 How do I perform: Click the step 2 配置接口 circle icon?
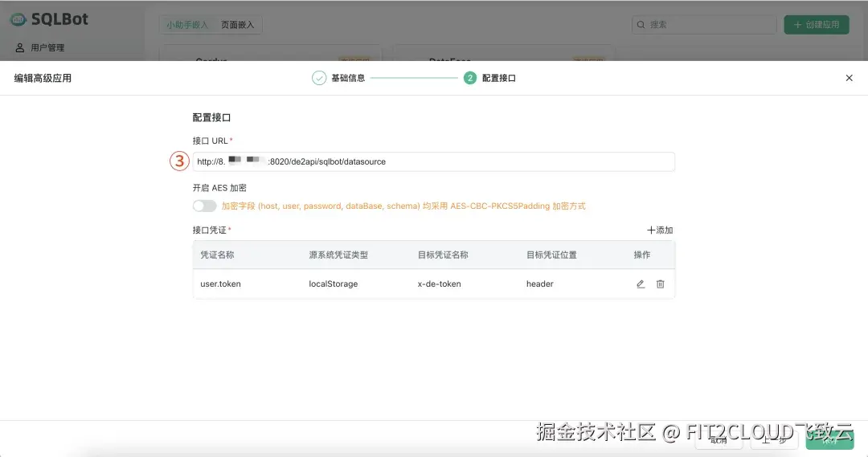click(470, 78)
